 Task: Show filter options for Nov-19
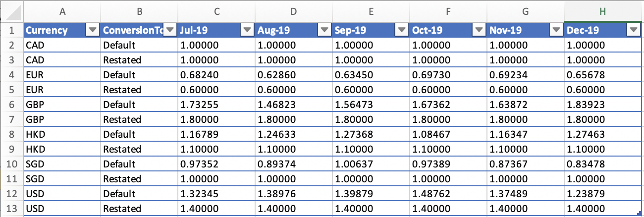[556, 30]
